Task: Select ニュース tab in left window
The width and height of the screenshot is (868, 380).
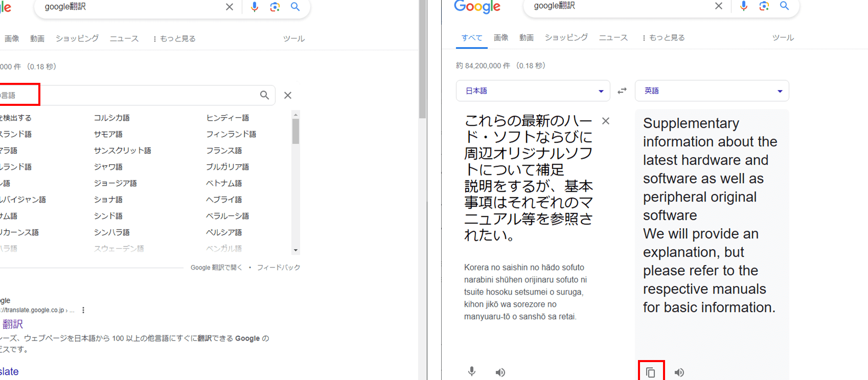Action: coord(124,38)
